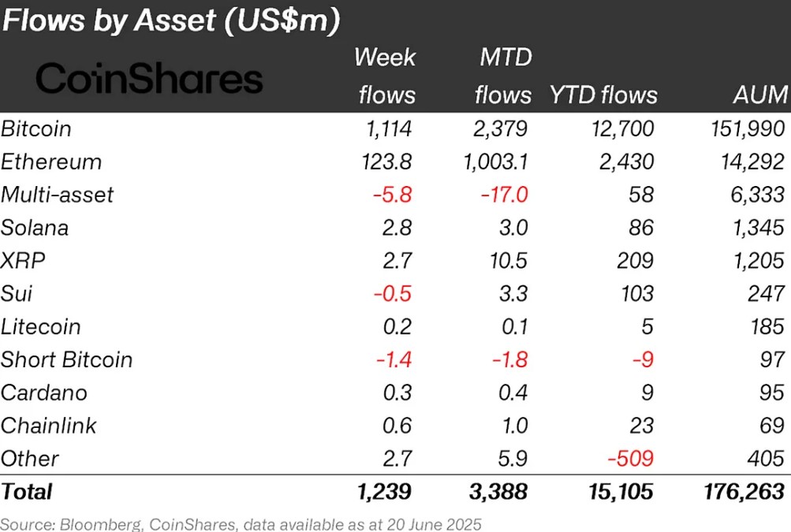This screenshot has width=791, height=532.
Task: Click Bitcoin week flows value 1,114
Action: click(x=389, y=129)
